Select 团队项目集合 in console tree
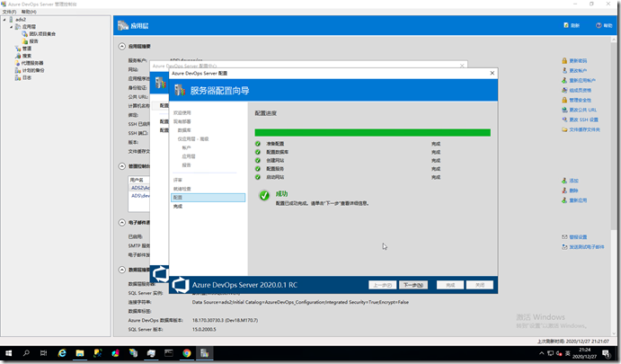Image resolution: width=621 pixels, height=364 pixels. click(42, 34)
